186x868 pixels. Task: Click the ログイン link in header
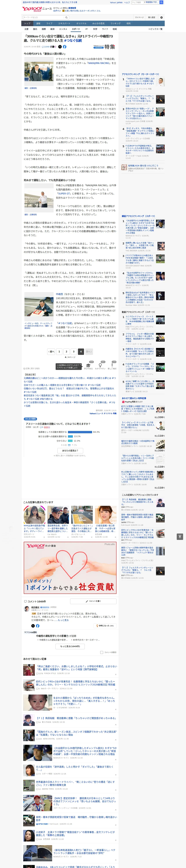57,11
